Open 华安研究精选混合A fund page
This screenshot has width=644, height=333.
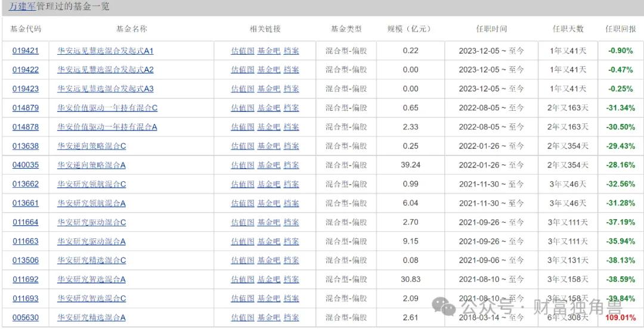pos(92,318)
